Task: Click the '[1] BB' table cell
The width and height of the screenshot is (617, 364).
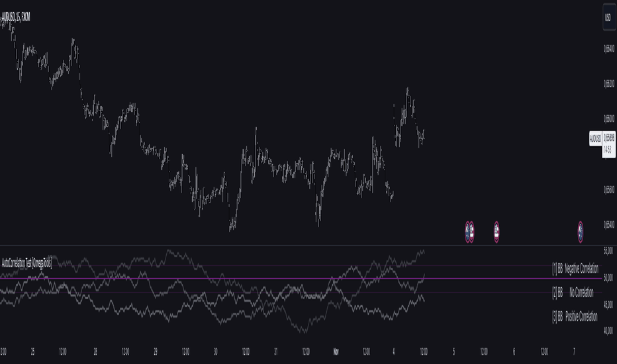Action: 557,269
